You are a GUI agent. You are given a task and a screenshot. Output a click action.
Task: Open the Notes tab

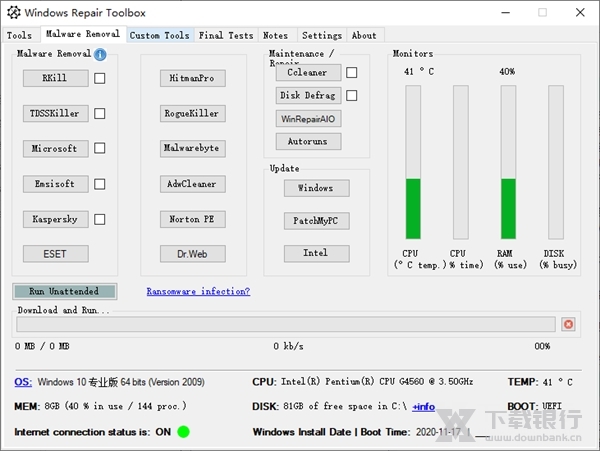pos(275,35)
